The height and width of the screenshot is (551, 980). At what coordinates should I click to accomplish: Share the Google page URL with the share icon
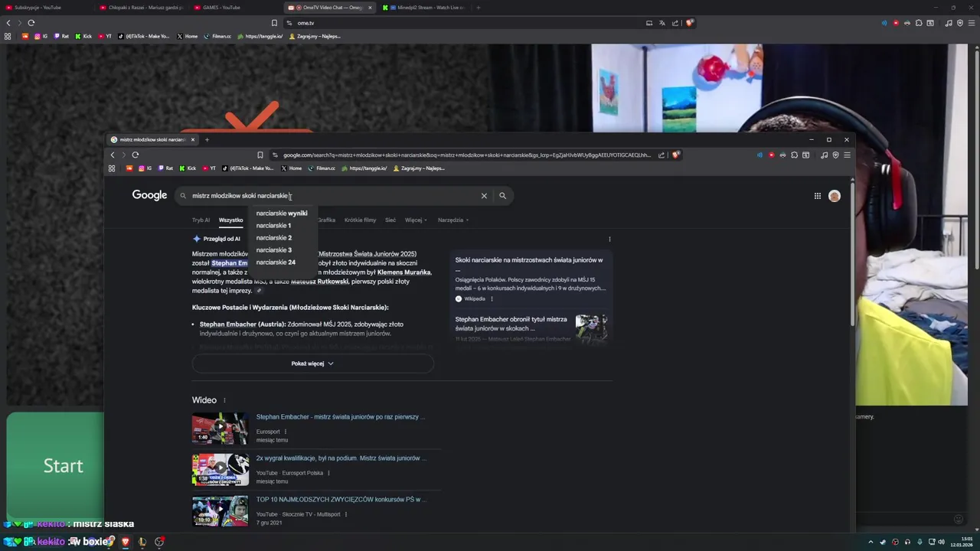[661, 155]
